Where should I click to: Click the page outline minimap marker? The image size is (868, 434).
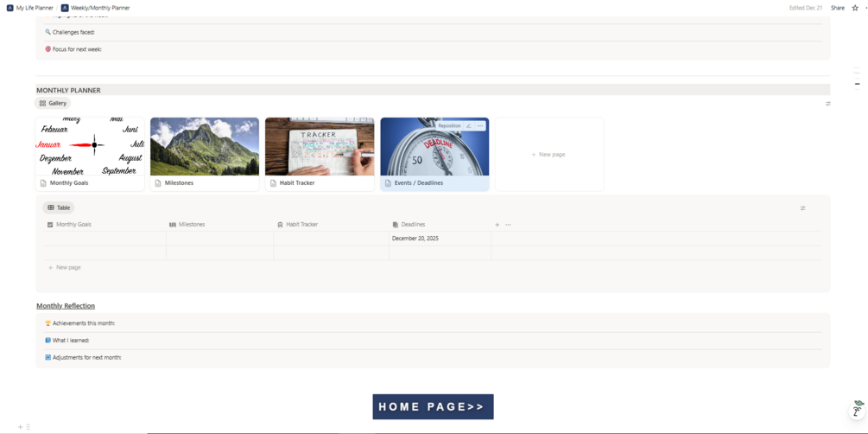[x=857, y=84]
